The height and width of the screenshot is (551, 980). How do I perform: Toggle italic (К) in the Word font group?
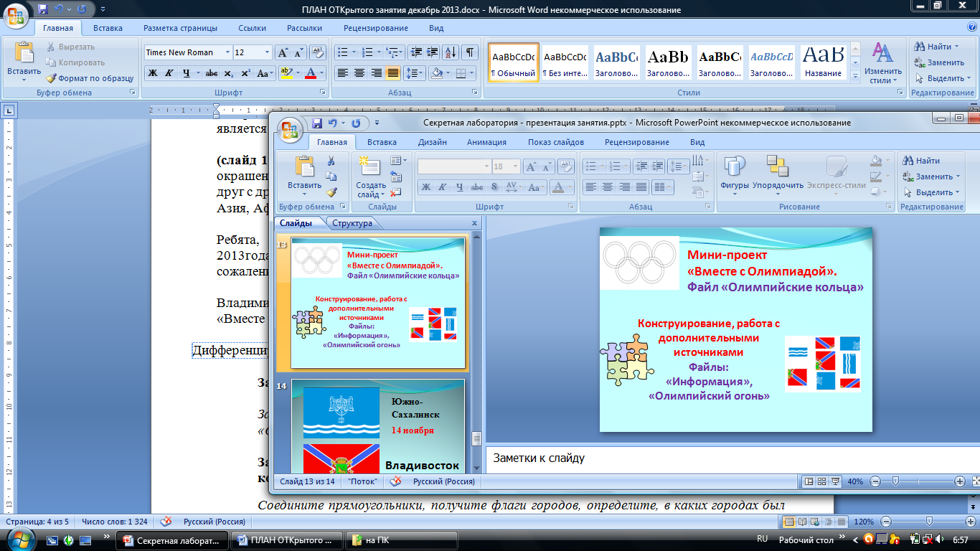pyautogui.click(x=169, y=73)
